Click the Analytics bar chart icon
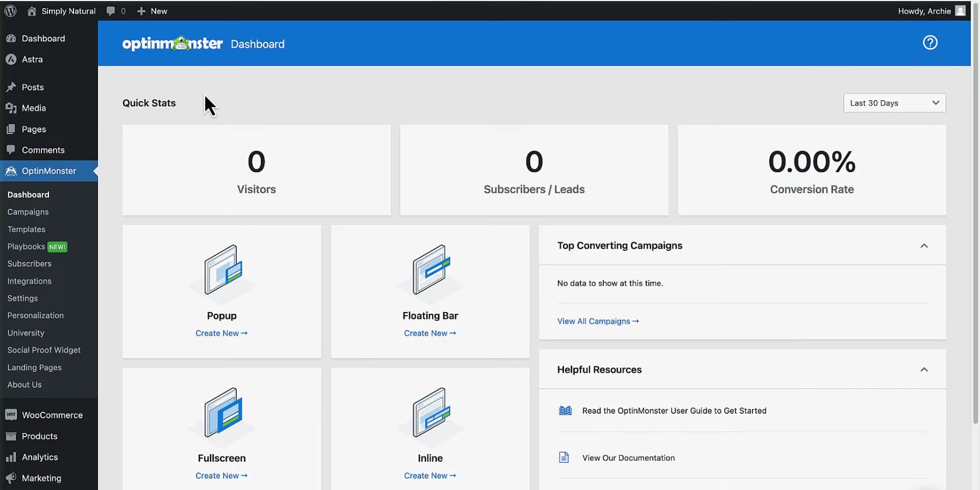980x490 pixels. point(11,457)
